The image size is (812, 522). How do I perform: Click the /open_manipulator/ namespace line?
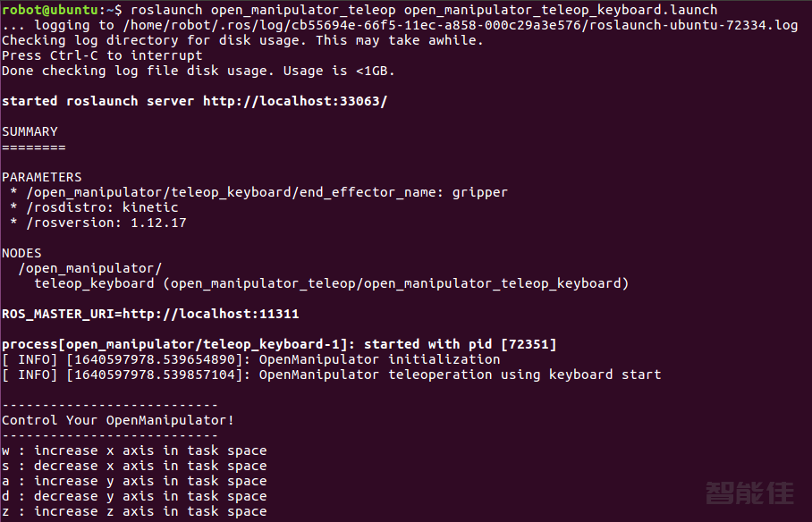point(89,268)
